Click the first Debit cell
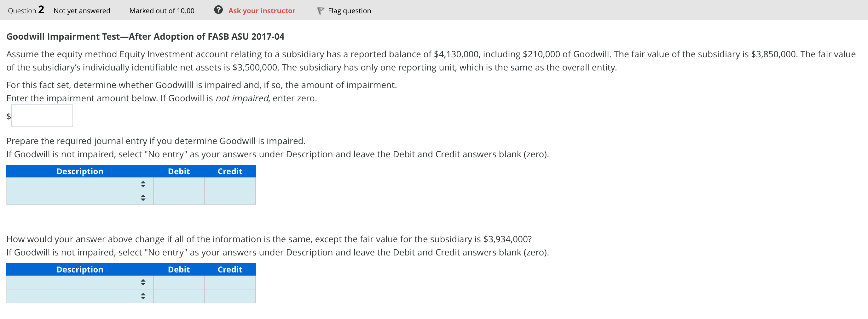The width and height of the screenshot is (868, 319). coord(179,184)
